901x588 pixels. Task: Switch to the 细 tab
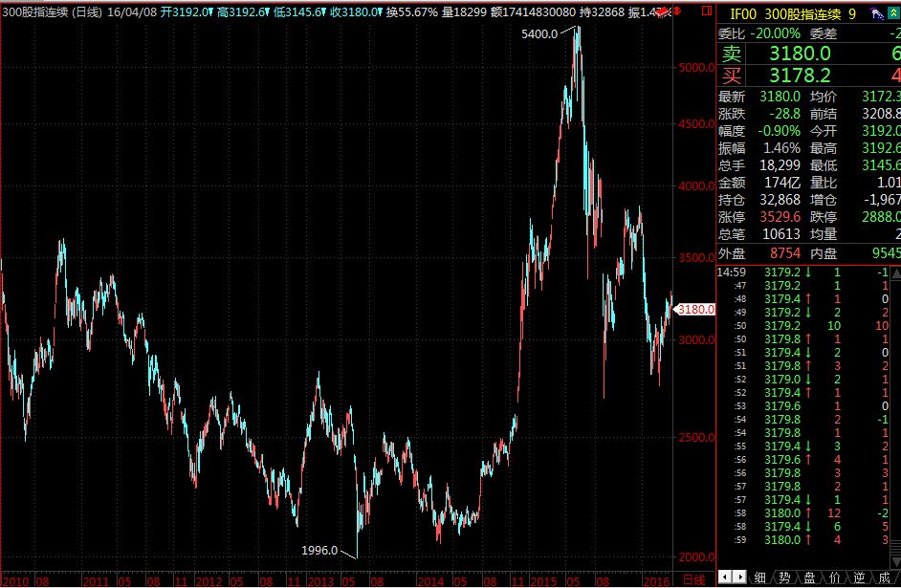click(759, 577)
